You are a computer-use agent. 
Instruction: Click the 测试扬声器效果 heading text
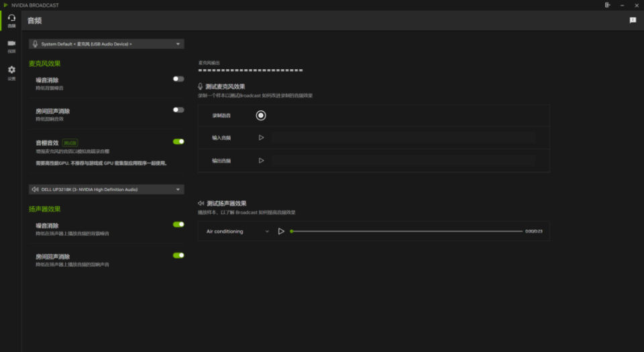(x=226, y=204)
